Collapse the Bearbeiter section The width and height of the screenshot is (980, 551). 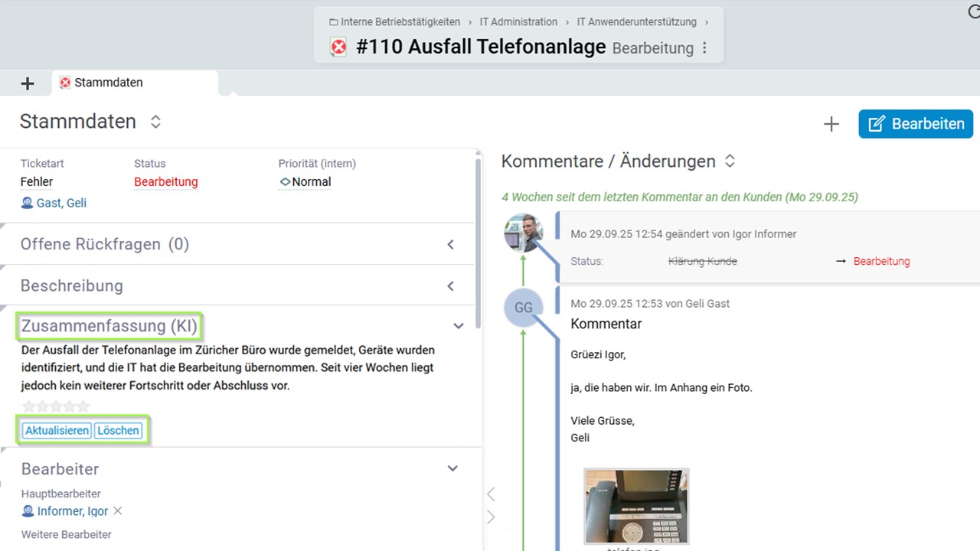pyautogui.click(x=452, y=468)
